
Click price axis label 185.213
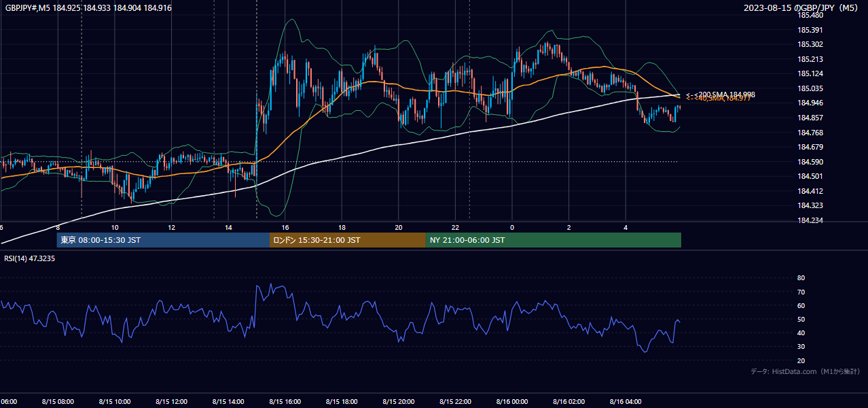(809, 59)
